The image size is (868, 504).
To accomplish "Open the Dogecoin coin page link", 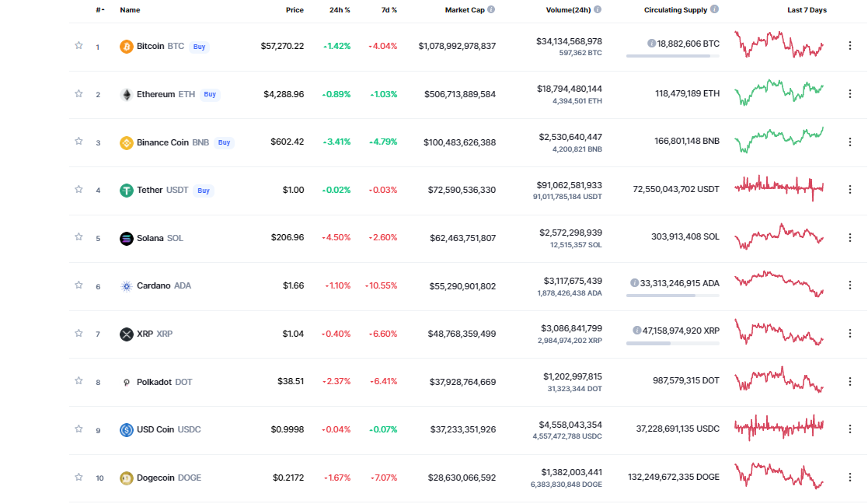I will coord(169,478).
